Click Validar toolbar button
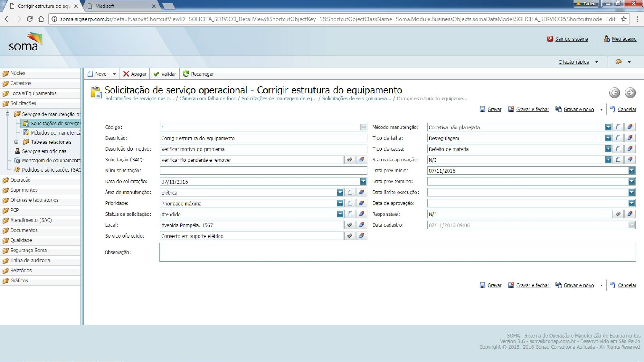 [165, 74]
